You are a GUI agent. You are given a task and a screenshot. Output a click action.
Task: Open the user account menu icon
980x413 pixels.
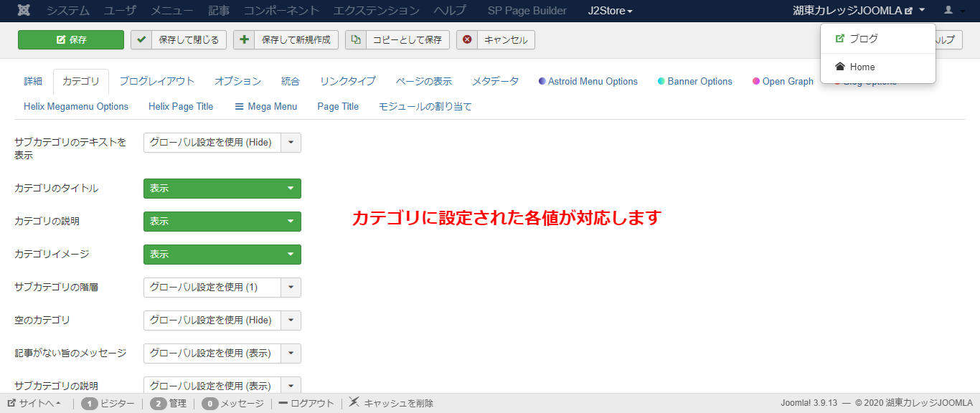[953, 11]
